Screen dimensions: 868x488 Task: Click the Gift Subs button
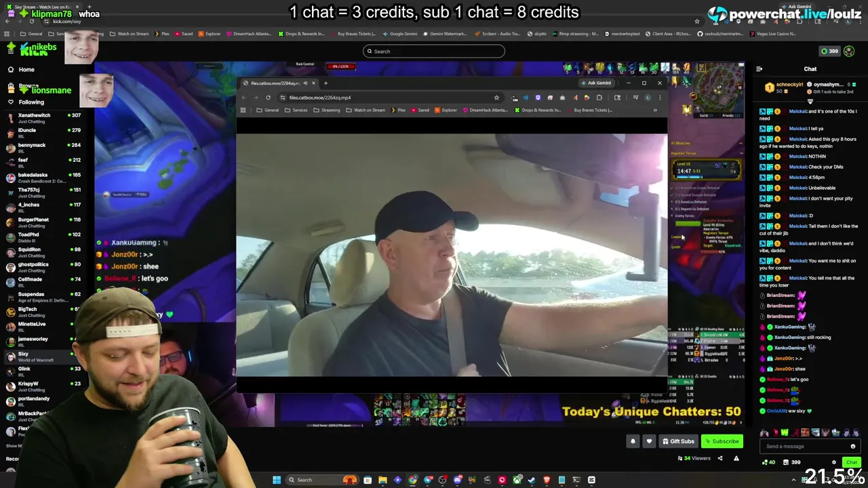678,441
